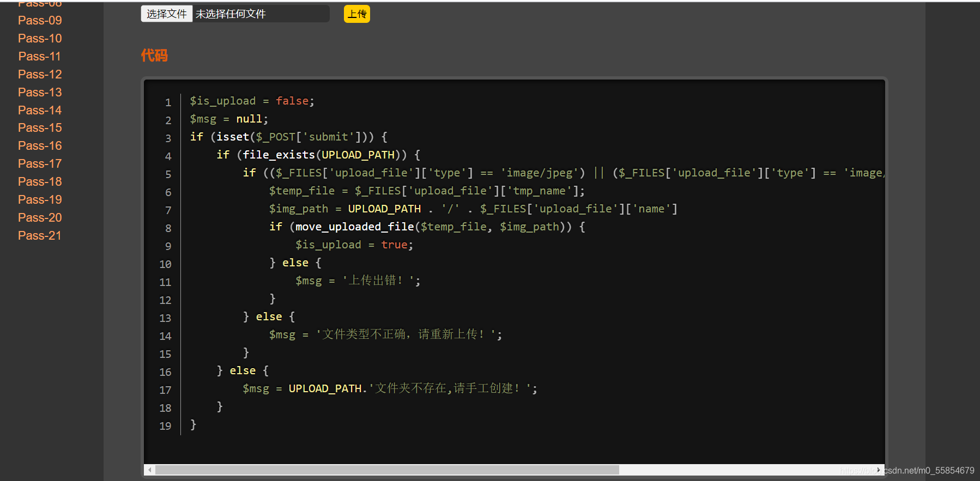Viewport: 980px width, 481px height.
Task: Click the '} else {' on line 13
Action: pos(269,316)
